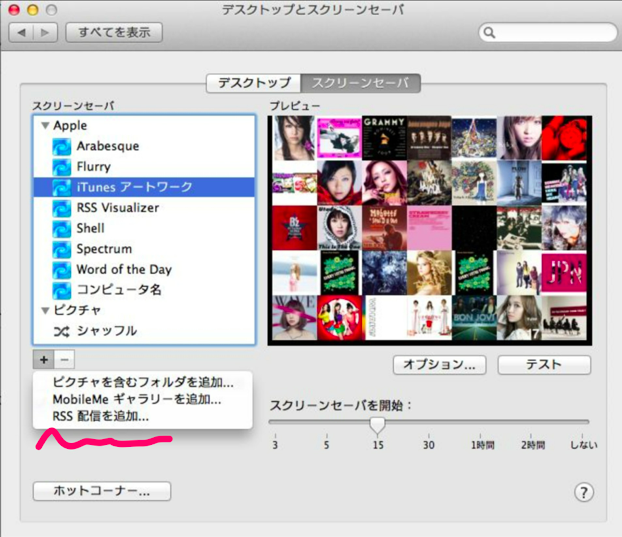Collapse the ピクチャ group triangle
Image resolution: width=622 pixels, height=537 pixels.
[45, 311]
